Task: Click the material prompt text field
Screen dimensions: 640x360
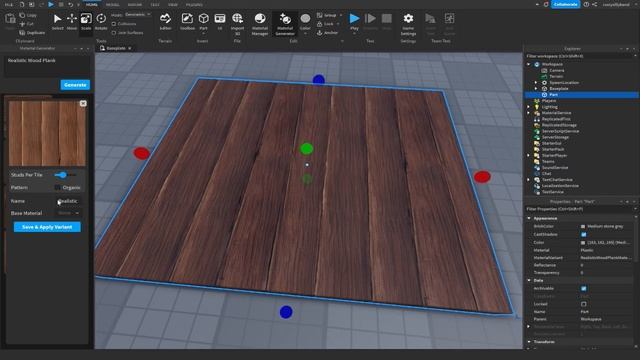Action: [47, 66]
